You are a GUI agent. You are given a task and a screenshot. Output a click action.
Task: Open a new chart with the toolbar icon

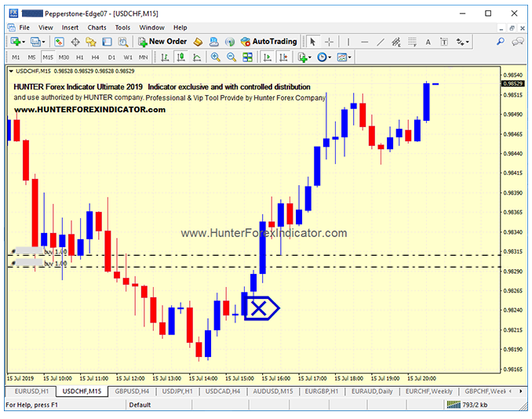pos(15,42)
